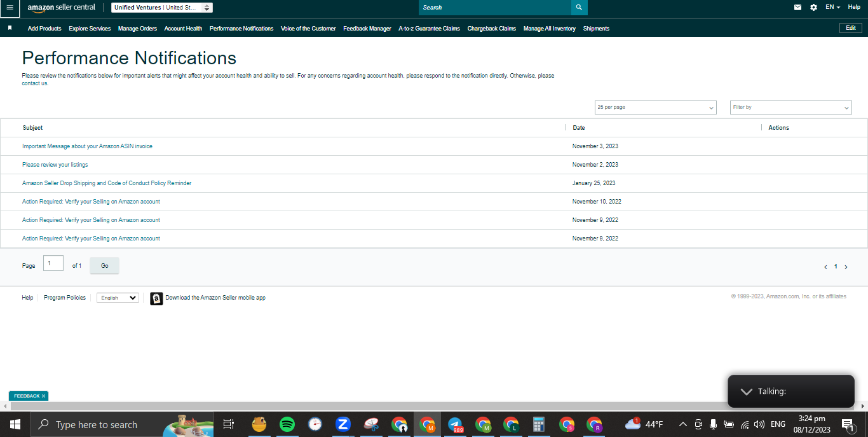This screenshot has width=868, height=437.
Task: Show hidden system tray icons
Action: click(683, 424)
